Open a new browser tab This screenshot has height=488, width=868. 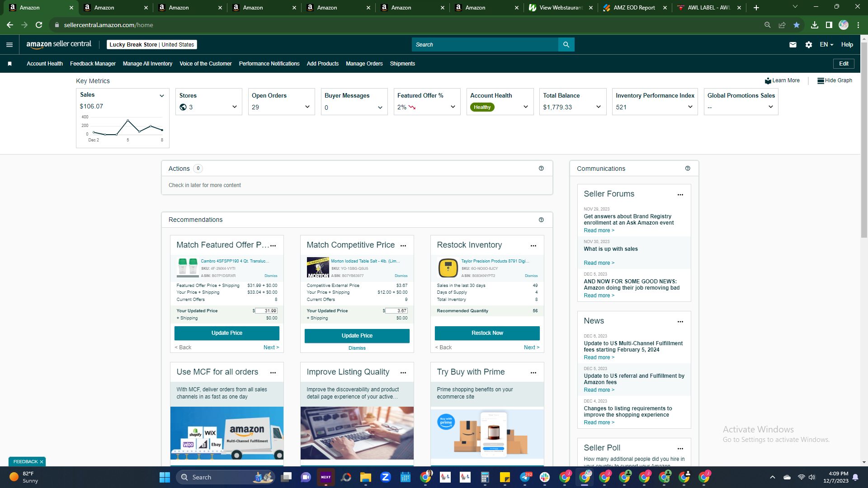pyautogui.click(x=756, y=8)
